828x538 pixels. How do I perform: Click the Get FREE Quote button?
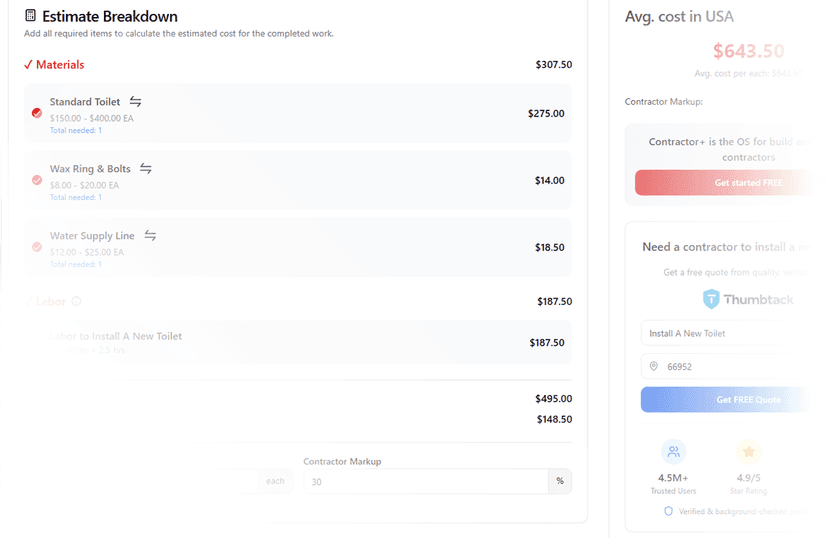tap(725, 400)
